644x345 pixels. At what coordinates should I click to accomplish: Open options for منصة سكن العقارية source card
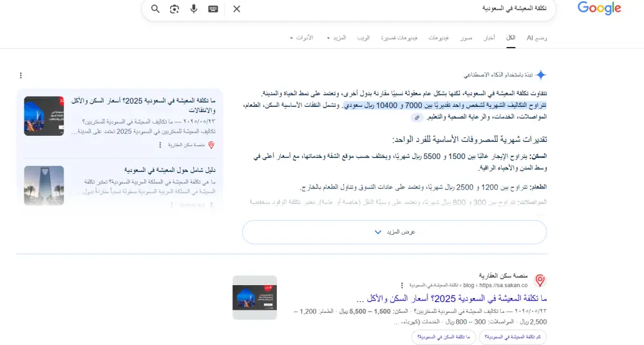tap(160, 145)
